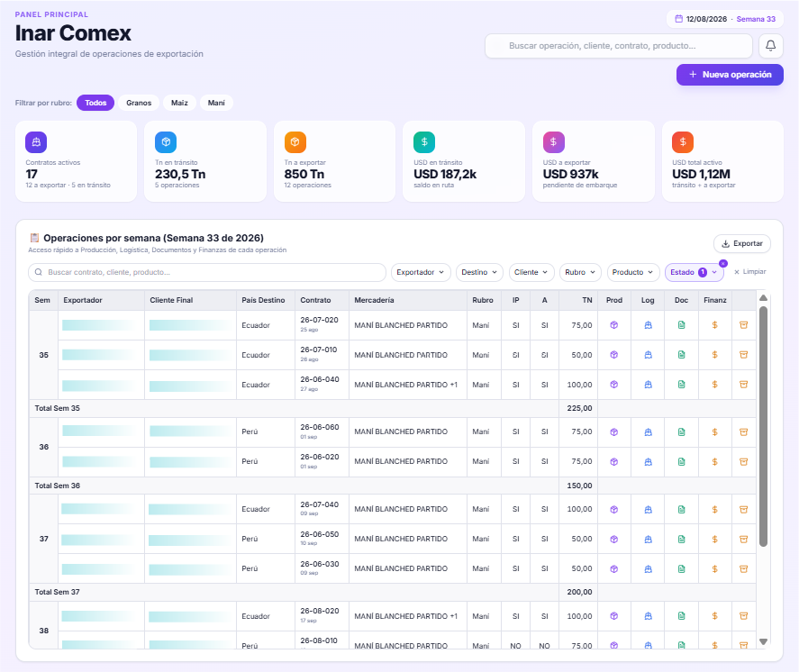Open Prod icon for contract 26-08-020

[x=614, y=616]
